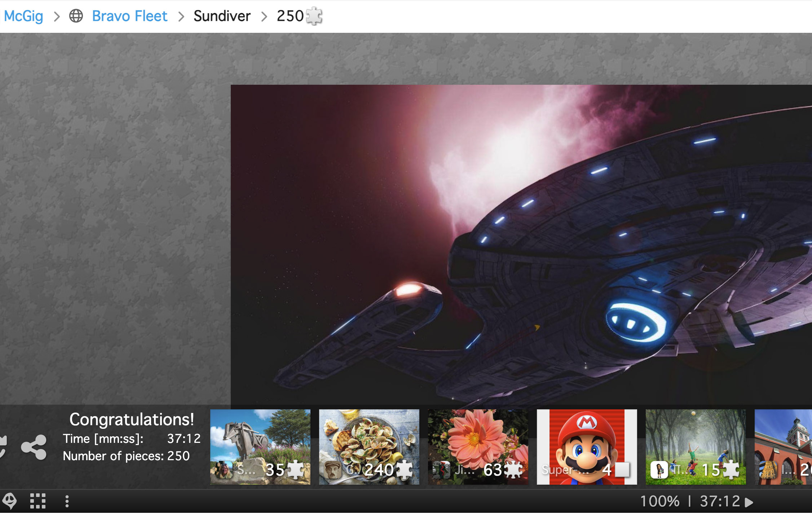Screen dimensions: 812x515
Task: Open the pink dahlia 63-piece puzzle thumbnail
Action: point(478,447)
